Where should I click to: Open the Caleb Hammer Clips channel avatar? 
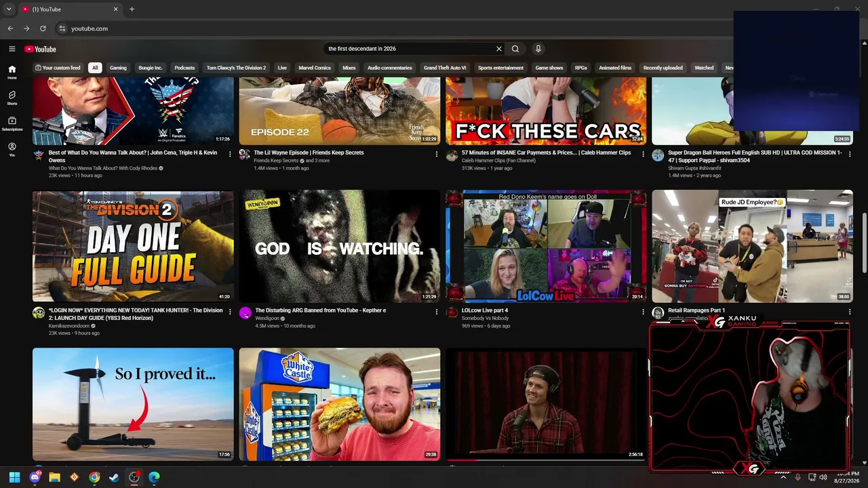(x=452, y=155)
